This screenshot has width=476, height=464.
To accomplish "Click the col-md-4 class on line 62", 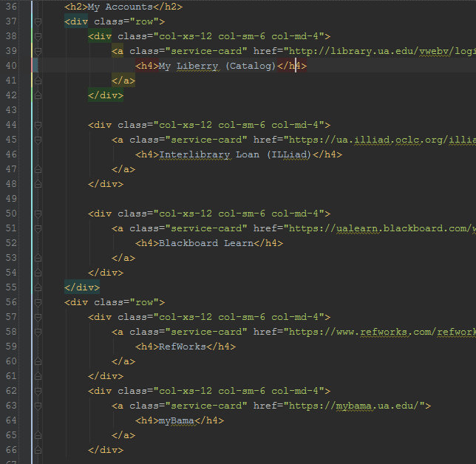I will 295,391.
